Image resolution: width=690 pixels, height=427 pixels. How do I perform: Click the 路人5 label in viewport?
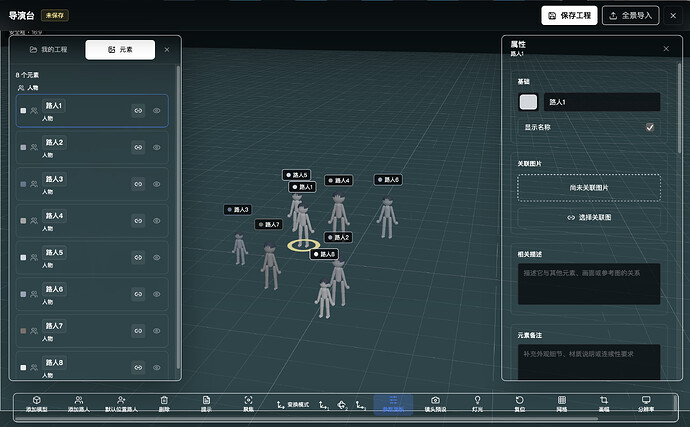pos(297,175)
